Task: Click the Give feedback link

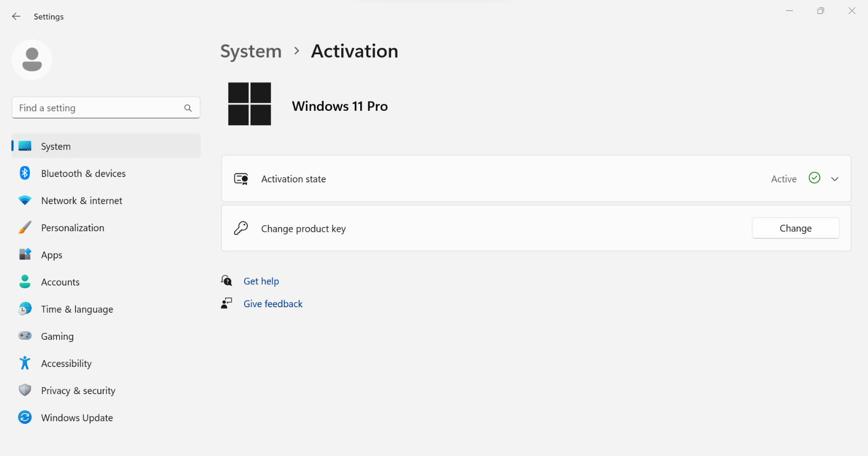Action: pyautogui.click(x=273, y=304)
